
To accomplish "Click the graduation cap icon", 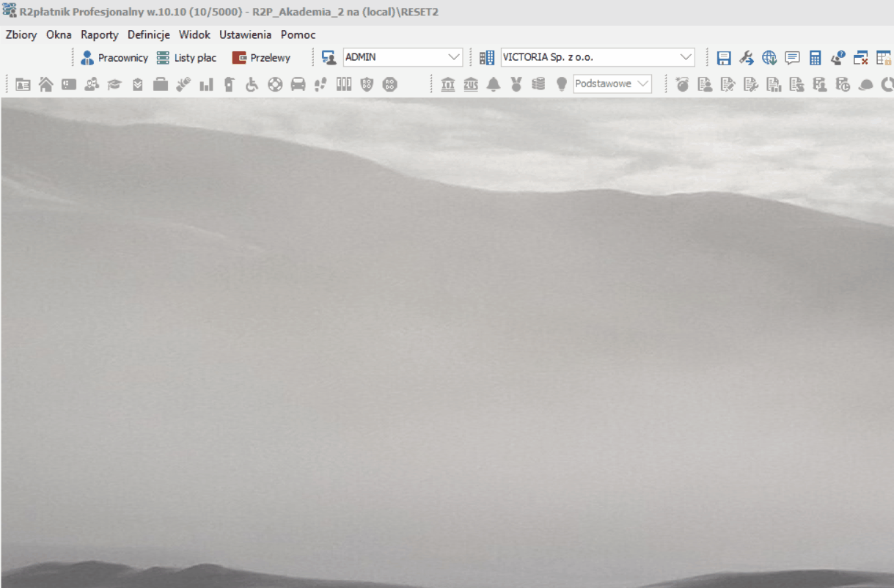I will 114,84.
